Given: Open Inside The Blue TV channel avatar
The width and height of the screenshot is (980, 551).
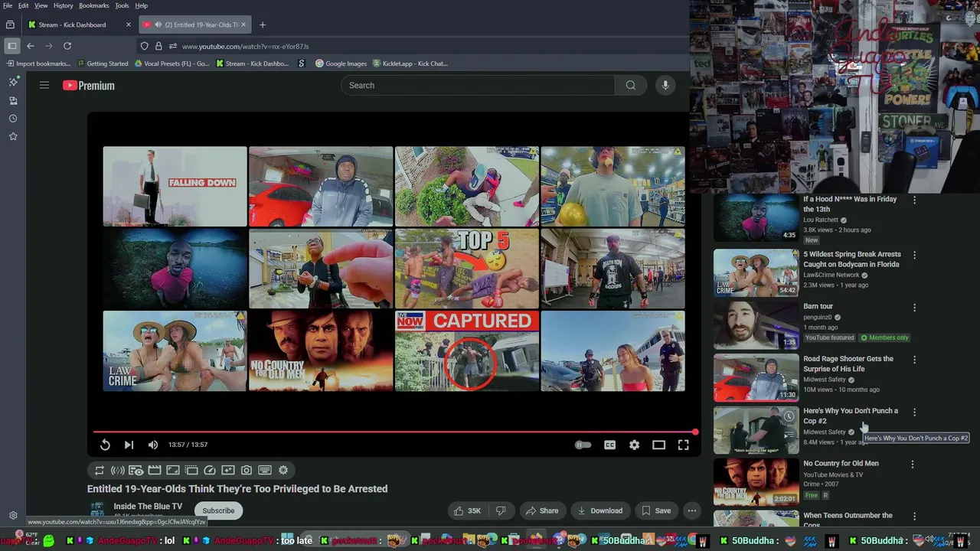Looking at the screenshot, I should pyautogui.click(x=97, y=510).
